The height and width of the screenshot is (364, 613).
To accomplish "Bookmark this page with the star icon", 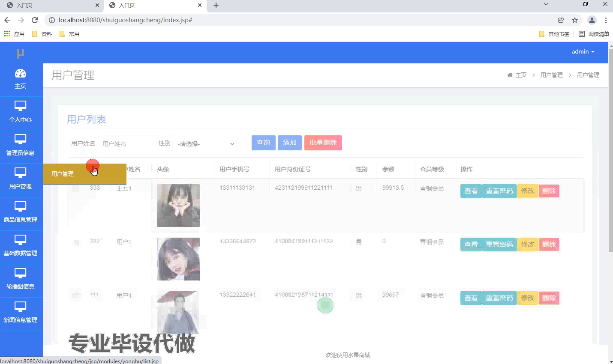I will (x=575, y=20).
